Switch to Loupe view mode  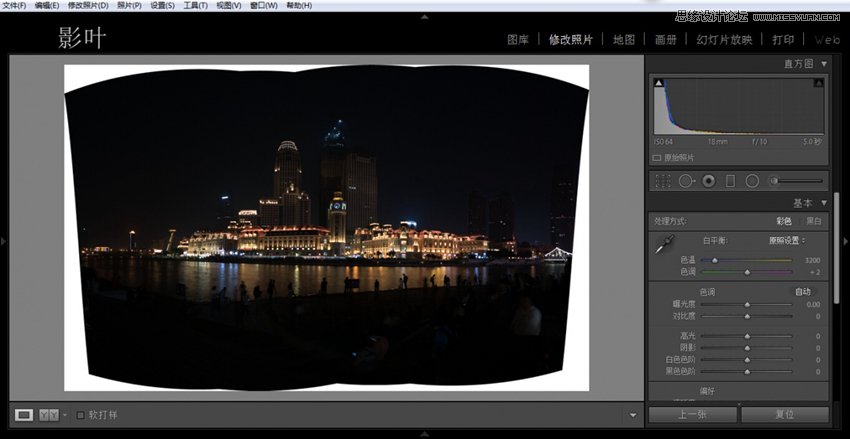24,414
